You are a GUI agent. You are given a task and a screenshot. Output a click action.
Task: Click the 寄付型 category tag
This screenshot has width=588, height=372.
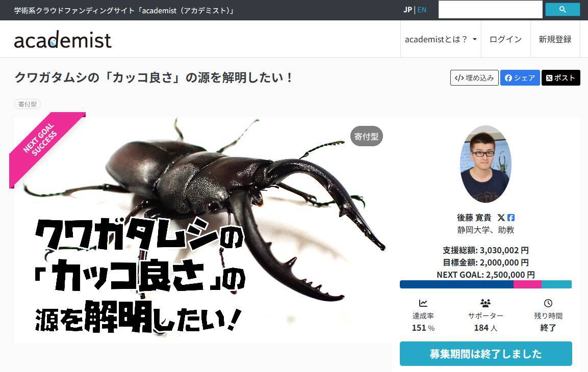tap(27, 103)
